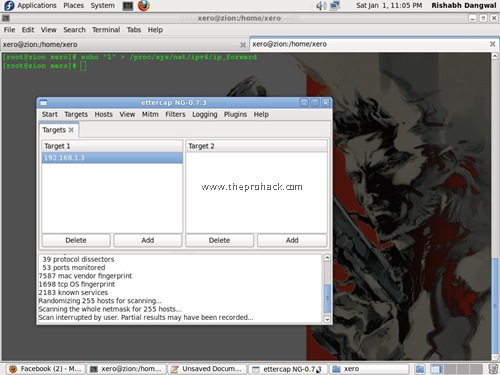
Task: Close the first terminal tab
Action: point(243,45)
